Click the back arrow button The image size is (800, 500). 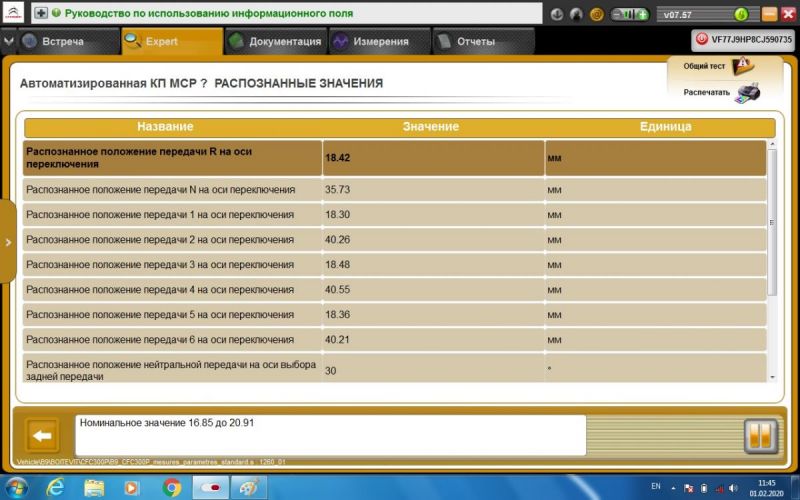pyautogui.click(x=41, y=436)
